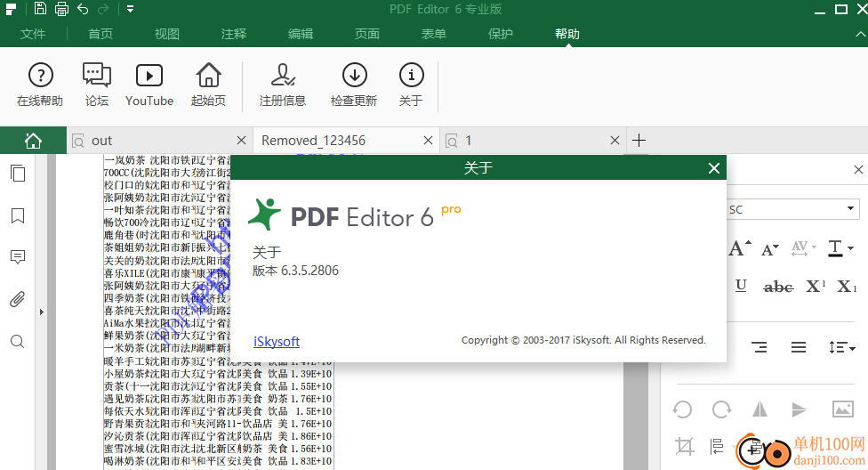
Task: Close the right properties panel
Action: pos(858,170)
